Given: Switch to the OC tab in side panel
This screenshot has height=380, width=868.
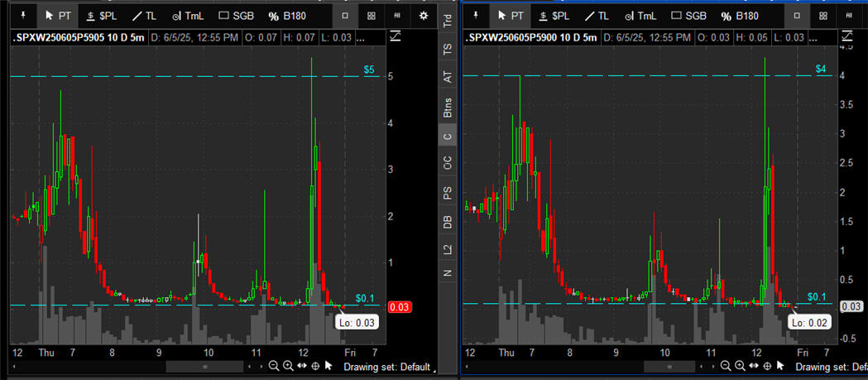Looking at the screenshot, I should [448, 164].
